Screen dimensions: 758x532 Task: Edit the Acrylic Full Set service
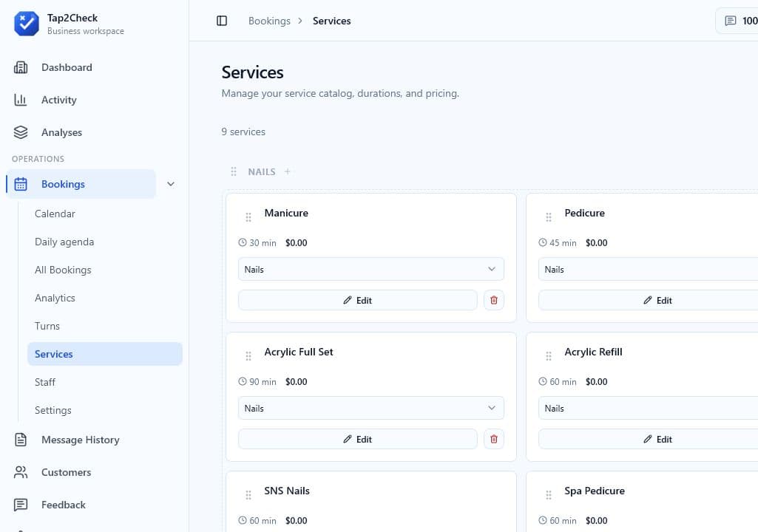point(358,439)
